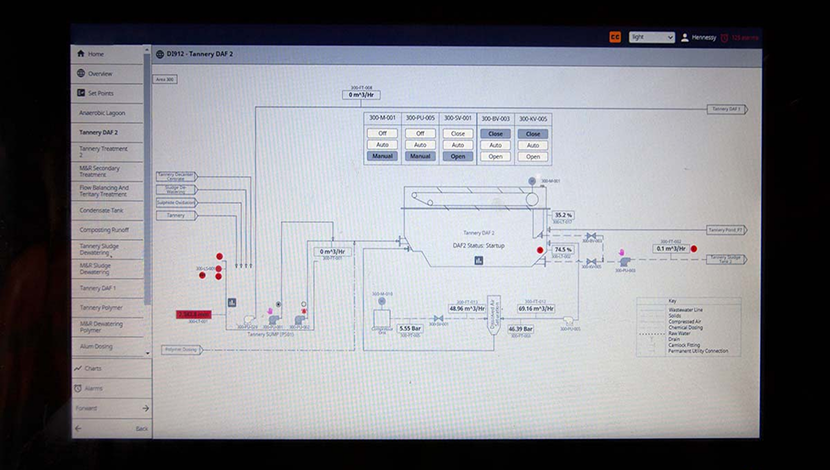Select recycle pump 300-PU-005 symbol
The image size is (830, 470).
[568, 321]
